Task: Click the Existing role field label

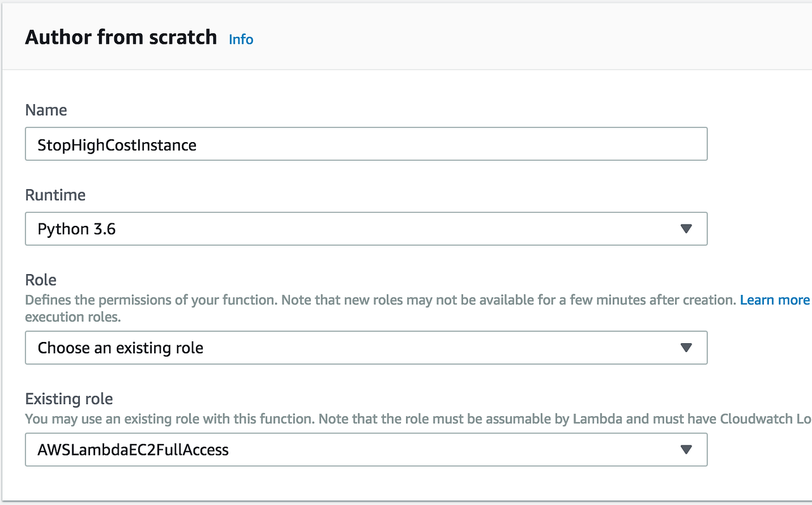Action: tap(69, 399)
